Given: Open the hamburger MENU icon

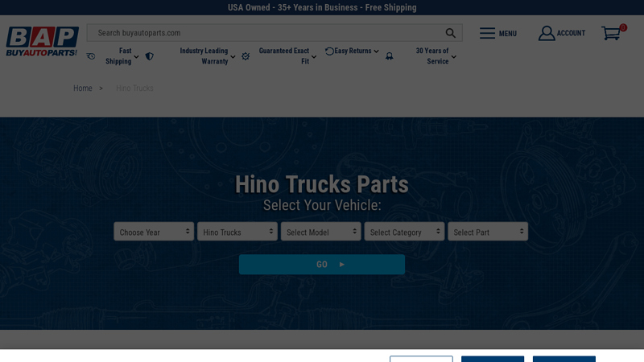Looking at the screenshot, I should tap(487, 33).
